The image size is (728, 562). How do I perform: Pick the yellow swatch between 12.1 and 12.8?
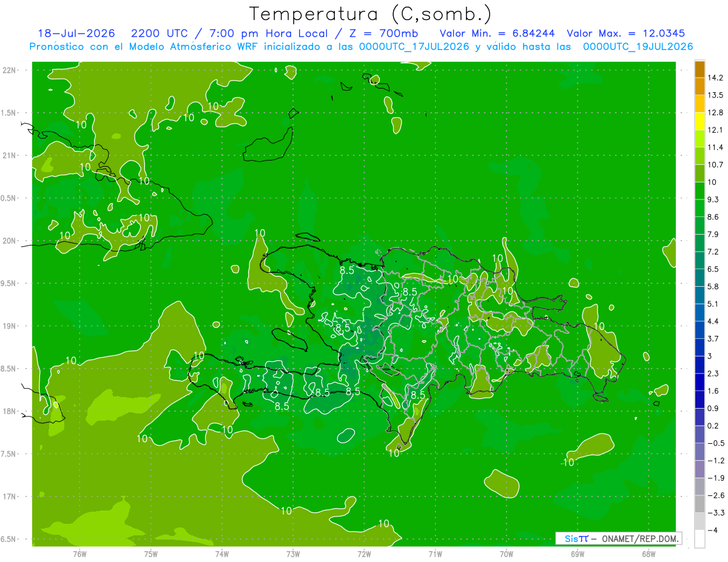coord(699,121)
